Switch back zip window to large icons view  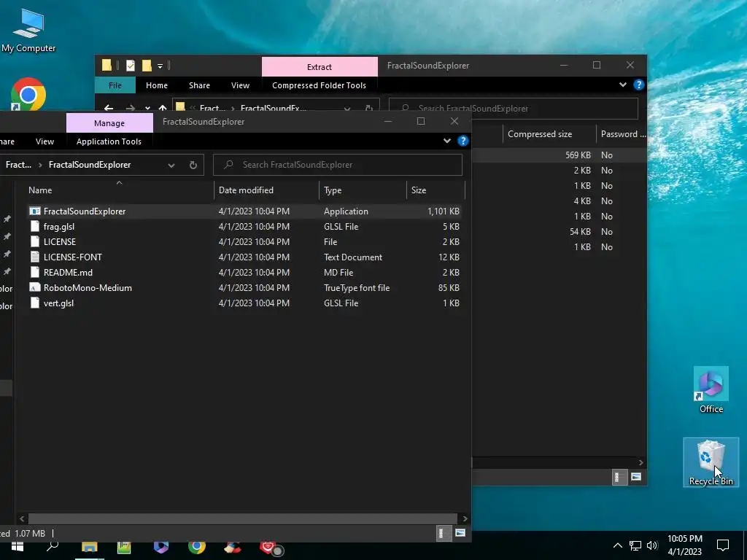click(x=635, y=477)
